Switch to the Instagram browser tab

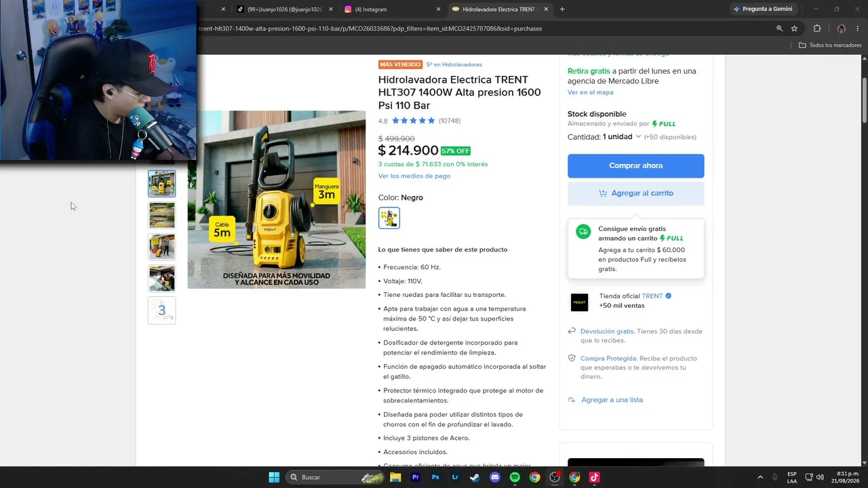390,9
